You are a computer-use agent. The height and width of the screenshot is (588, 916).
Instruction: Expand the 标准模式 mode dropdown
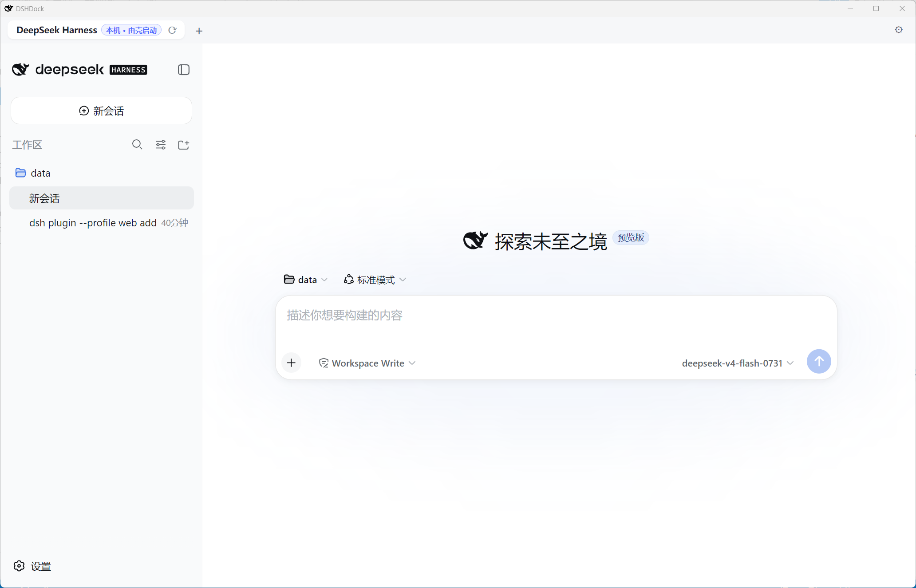pos(375,280)
